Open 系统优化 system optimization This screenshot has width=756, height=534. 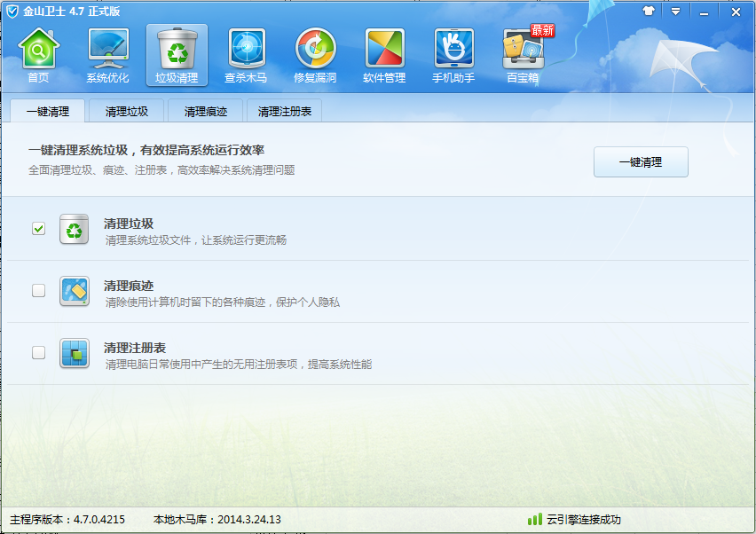coord(107,55)
